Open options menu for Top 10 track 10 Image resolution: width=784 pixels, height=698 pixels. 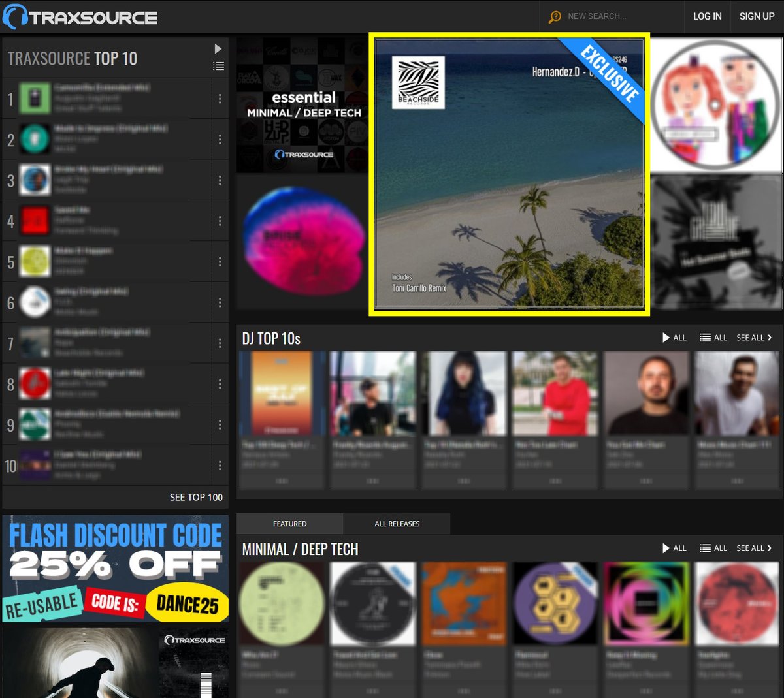(x=220, y=466)
